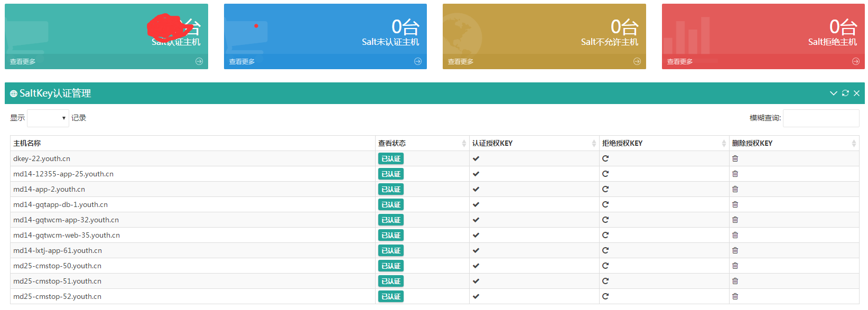868x310 pixels.
Task: Delete key for md14-lxtj-app-61.youth.cn
Action: click(x=735, y=250)
